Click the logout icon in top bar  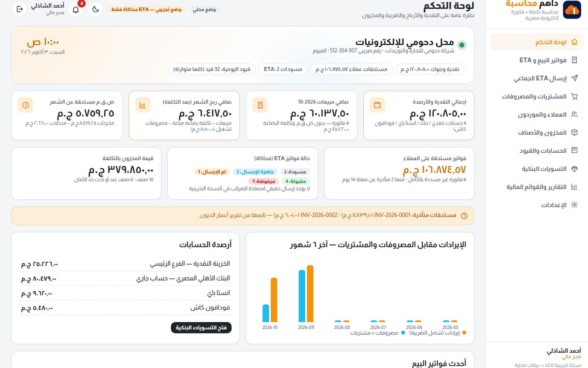[x=19, y=9]
